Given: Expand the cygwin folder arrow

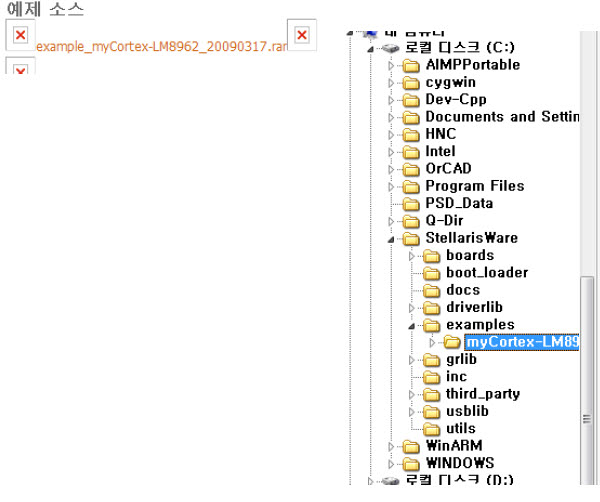Looking at the screenshot, I should coord(391,83).
